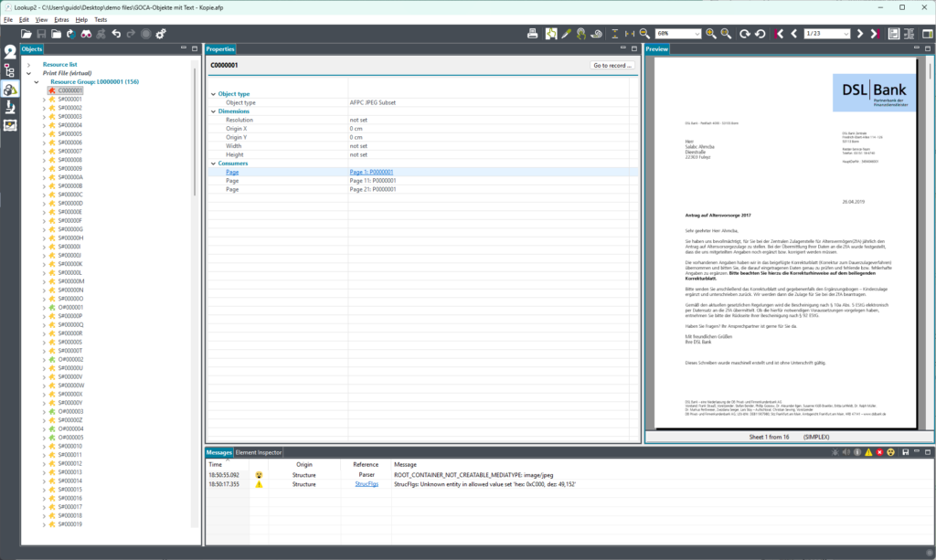Rotate the preview clockwise
Viewport: 936px width, 560px height.
745,34
